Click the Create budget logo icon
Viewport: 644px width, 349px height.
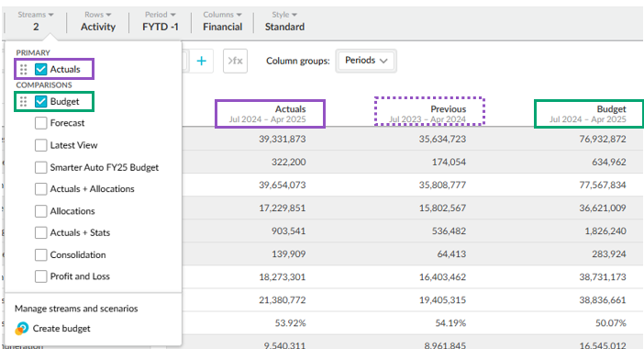(21, 329)
